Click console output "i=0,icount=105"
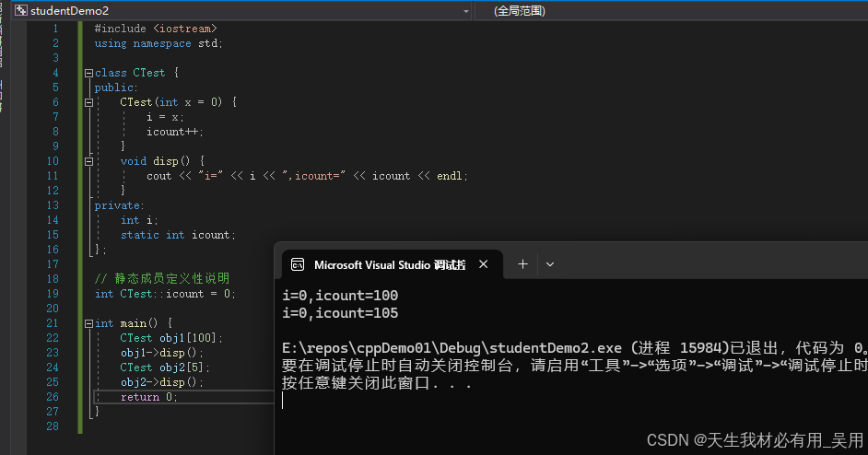Viewport: 868px width, 455px height. [x=340, y=313]
